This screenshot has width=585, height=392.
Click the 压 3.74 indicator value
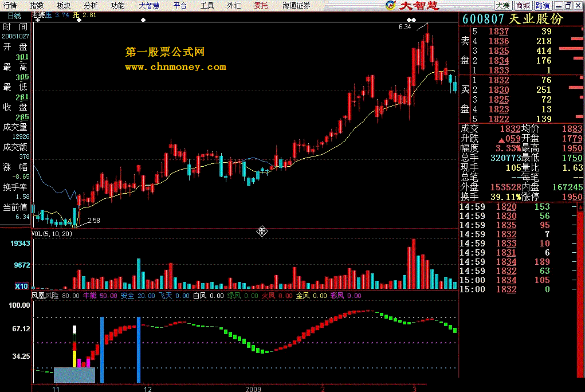tap(57, 15)
